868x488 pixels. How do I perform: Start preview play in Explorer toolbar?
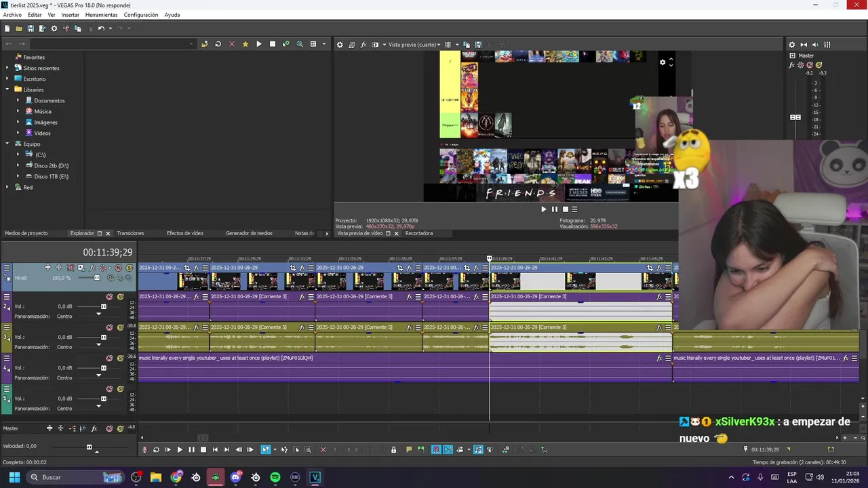[x=258, y=44]
